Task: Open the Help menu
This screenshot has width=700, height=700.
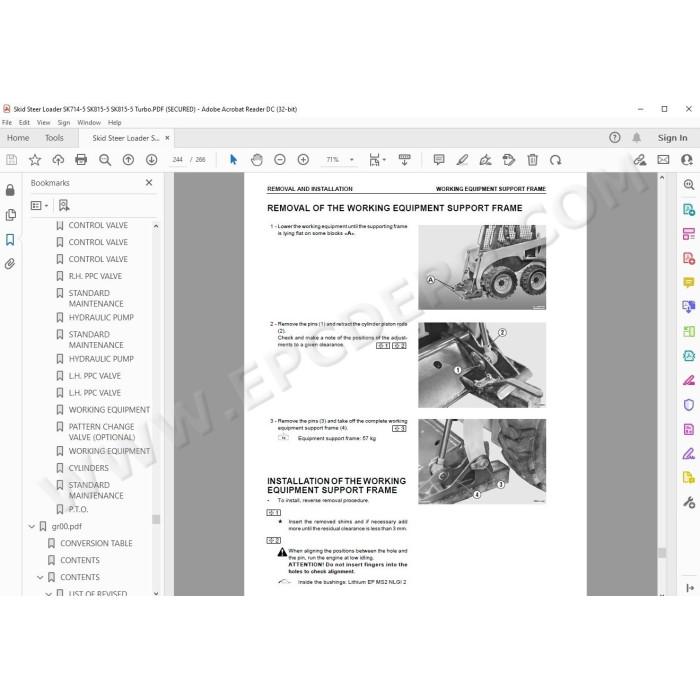Action: pos(115,122)
